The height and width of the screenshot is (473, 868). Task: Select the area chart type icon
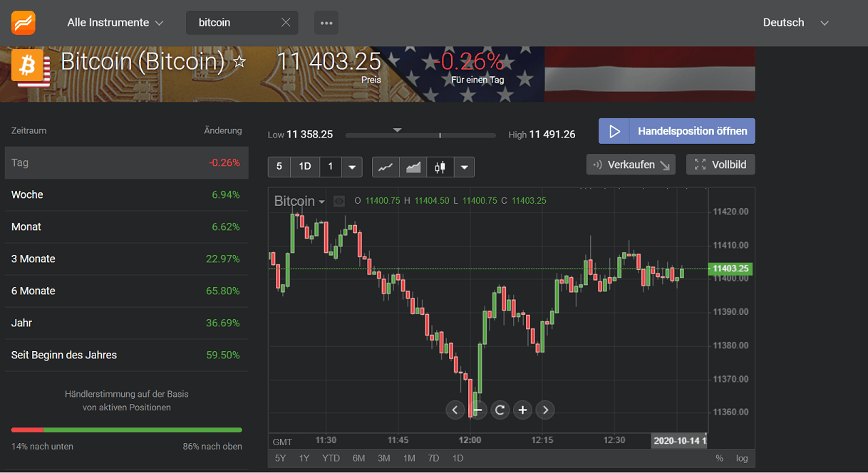tap(413, 167)
